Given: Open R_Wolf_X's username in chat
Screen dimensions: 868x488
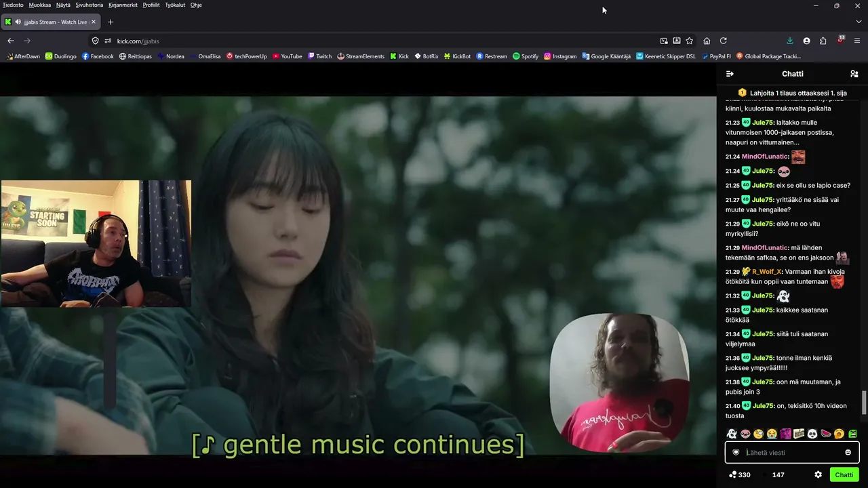Looking at the screenshot, I should pyautogui.click(x=766, y=272).
